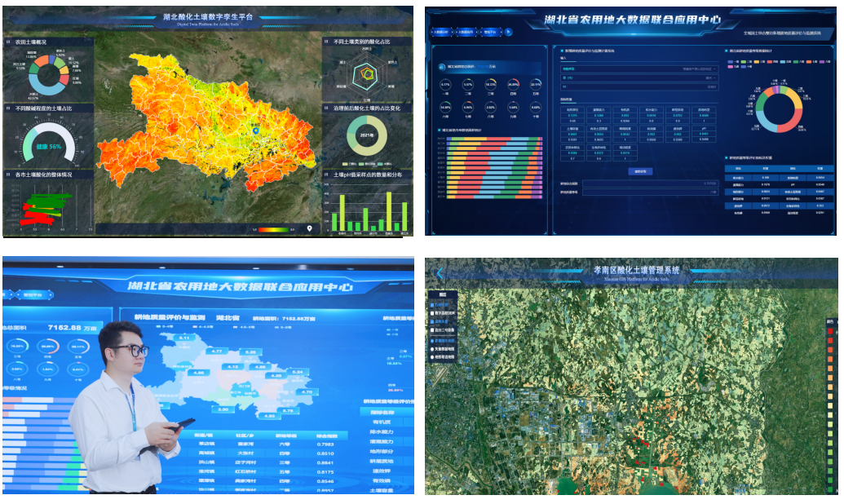Enable the 高分二号 imagery layer checkbox
This screenshot has height=504, width=844.
coord(433,329)
